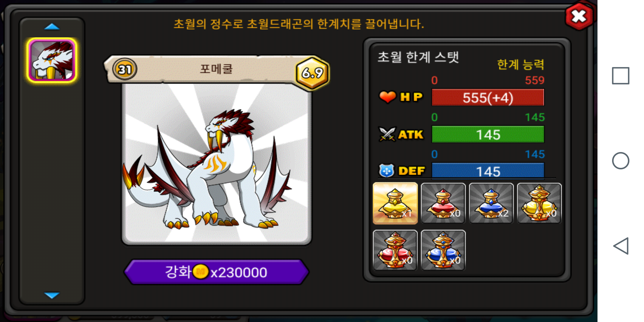Select the dragon thumbnail in the sidebar
This screenshot has height=322, width=644.
[52, 60]
